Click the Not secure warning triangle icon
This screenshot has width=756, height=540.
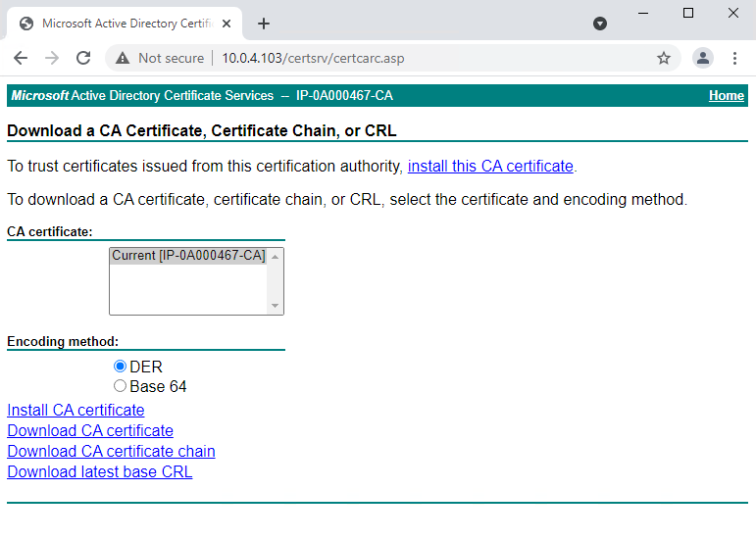click(x=123, y=58)
